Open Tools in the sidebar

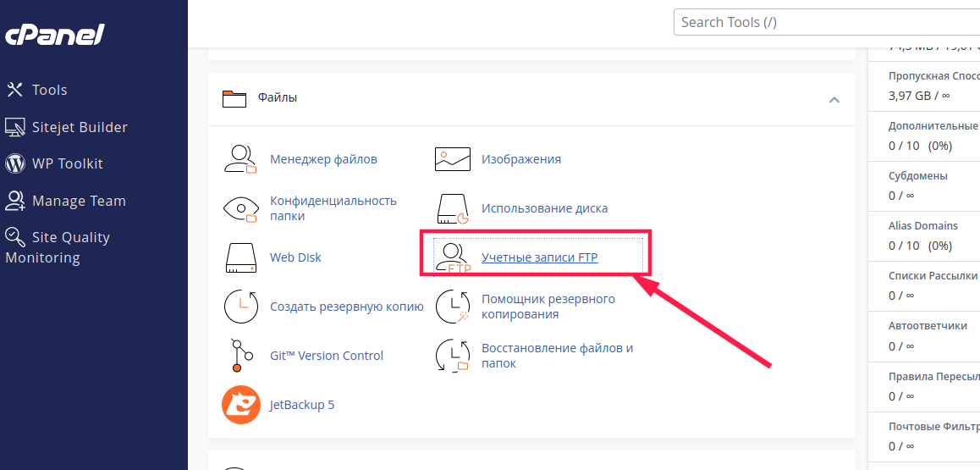49,90
